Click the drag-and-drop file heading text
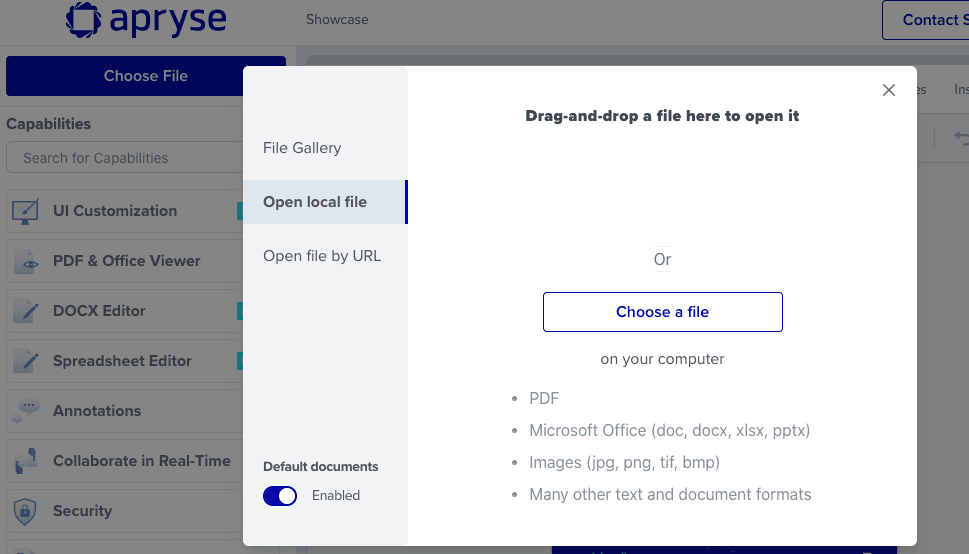 click(x=662, y=116)
